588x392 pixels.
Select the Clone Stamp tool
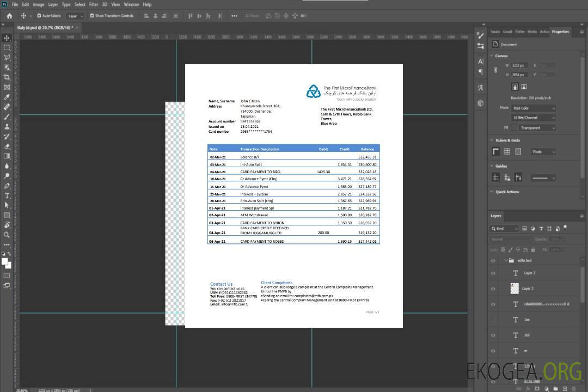[x=7, y=126]
